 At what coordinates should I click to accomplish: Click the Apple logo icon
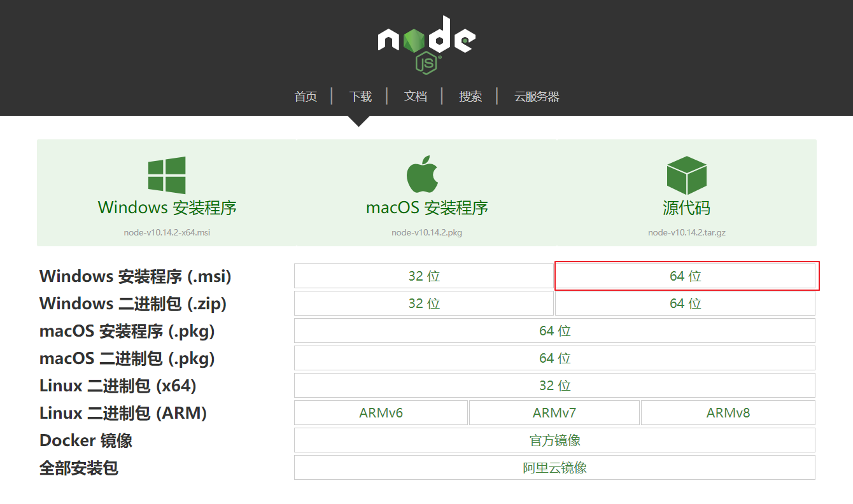[x=423, y=174]
